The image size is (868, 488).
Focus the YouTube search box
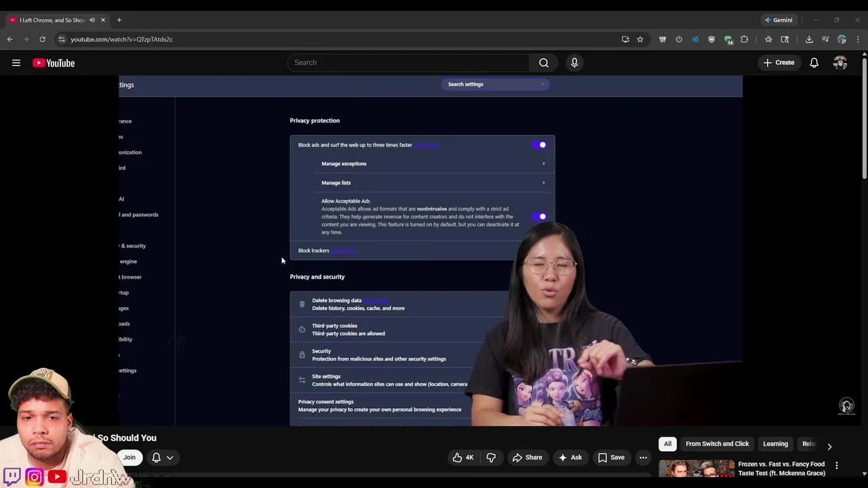point(409,62)
